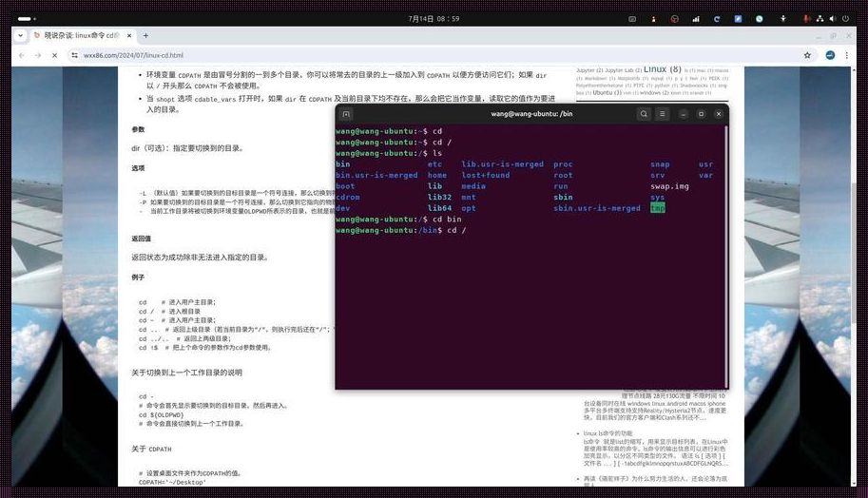This screenshot has height=498, width=868.
Task: Open the browser profile avatar
Action: pyautogui.click(x=830, y=55)
